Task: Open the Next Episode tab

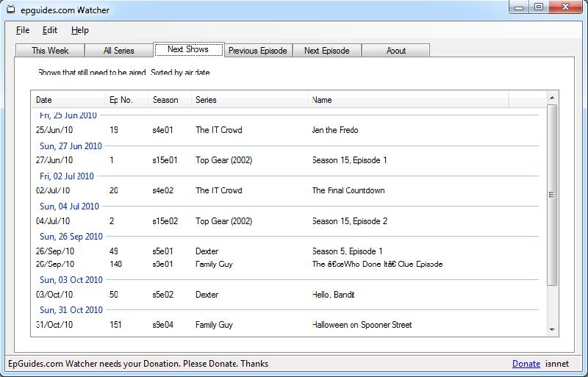Action: point(326,51)
